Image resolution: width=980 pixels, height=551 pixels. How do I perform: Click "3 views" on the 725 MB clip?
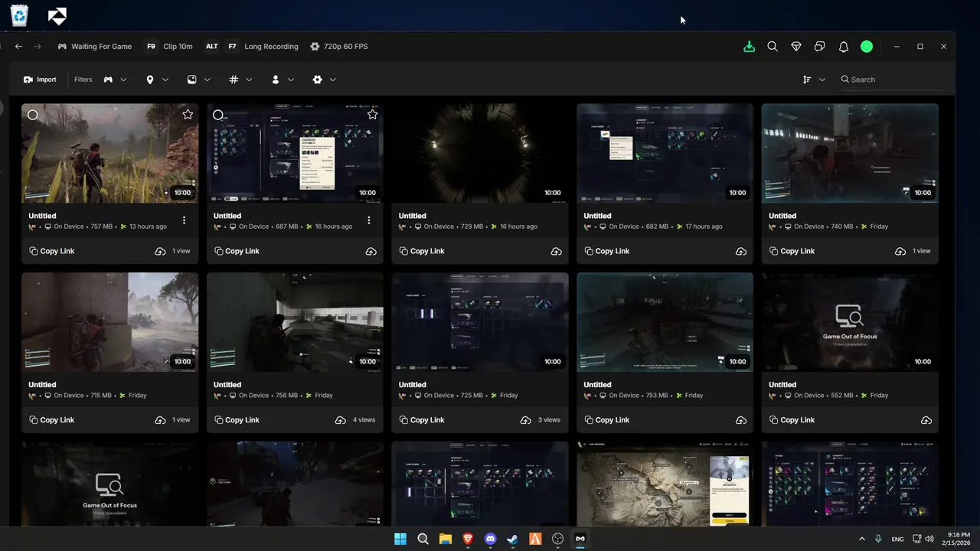click(x=549, y=420)
